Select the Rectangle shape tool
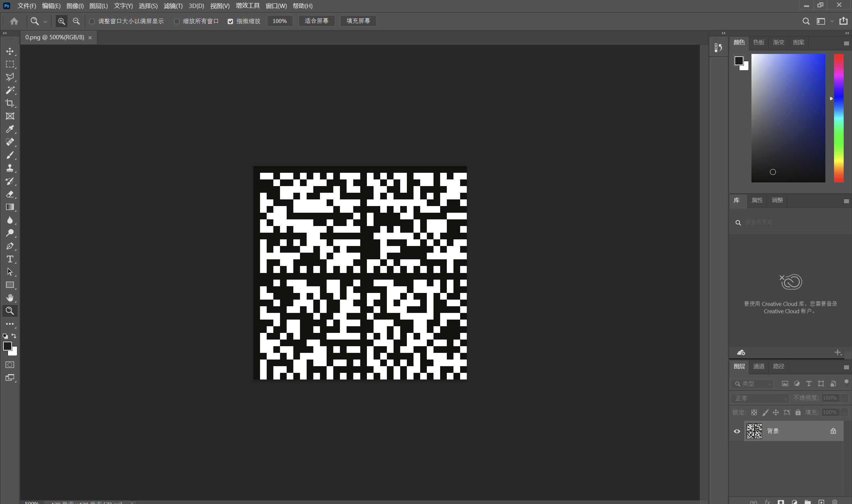 pyautogui.click(x=10, y=285)
